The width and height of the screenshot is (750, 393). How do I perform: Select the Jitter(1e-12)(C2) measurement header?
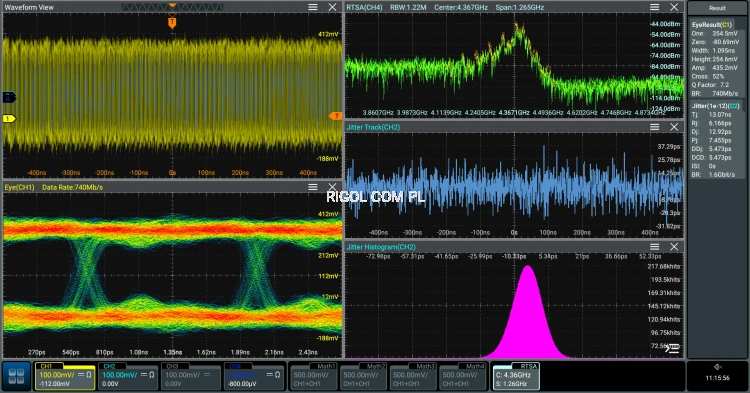click(715, 106)
